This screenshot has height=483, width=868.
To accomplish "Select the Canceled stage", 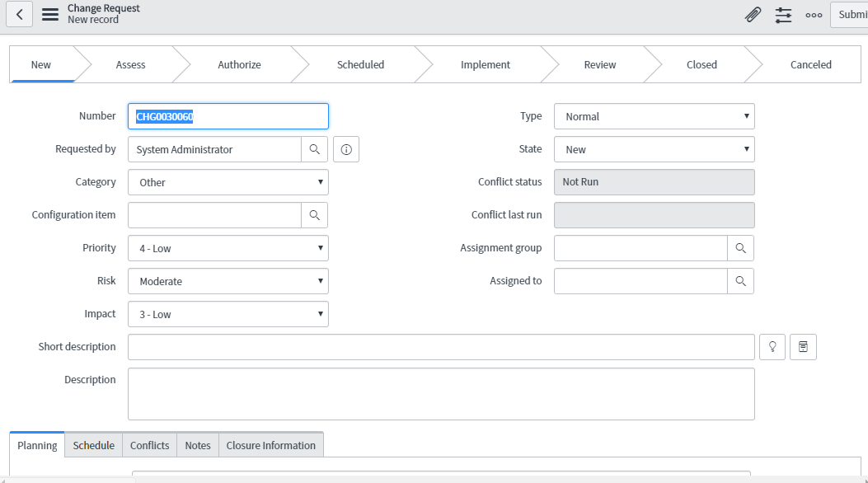I will 811,65.
